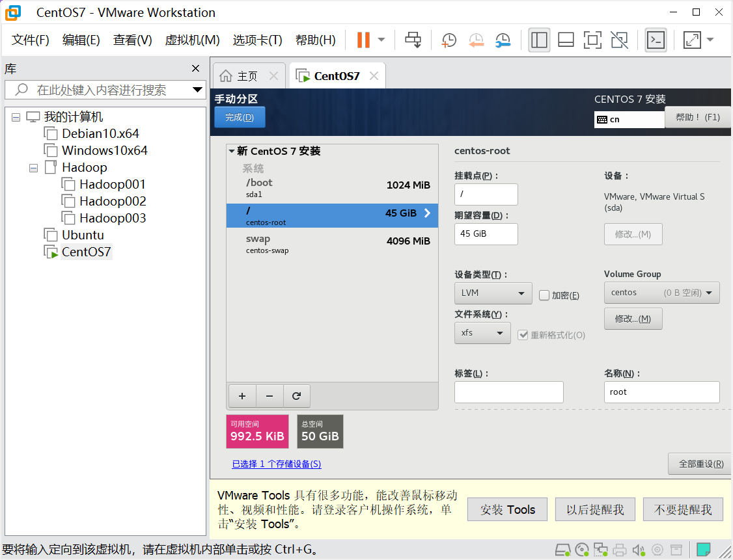The width and height of the screenshot is (733, 560).
Task: Toggle the 重新格式化(O) checkbox
Action: [523, 335]
